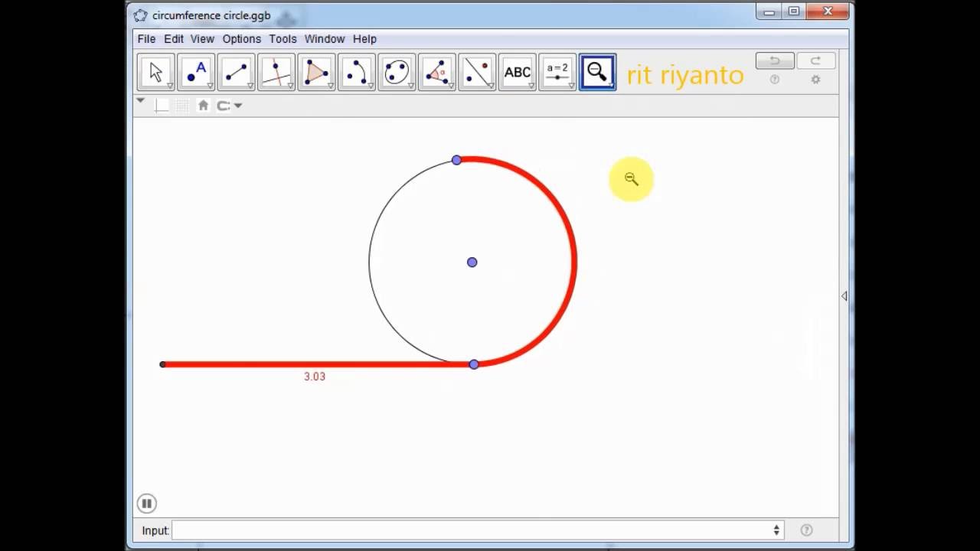This screenshot has height=551, width=980.
Task: Toggle grid display in style bar
Action: (182, 106)
